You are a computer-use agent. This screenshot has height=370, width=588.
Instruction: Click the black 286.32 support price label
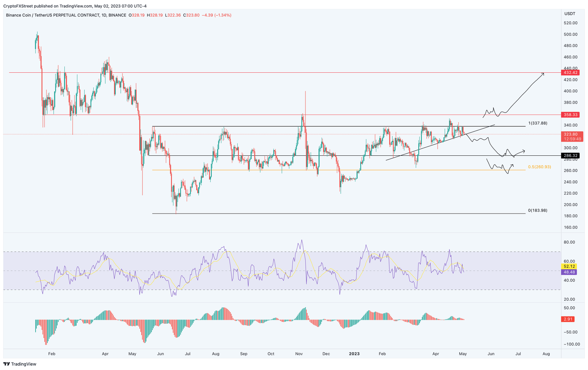570,155
